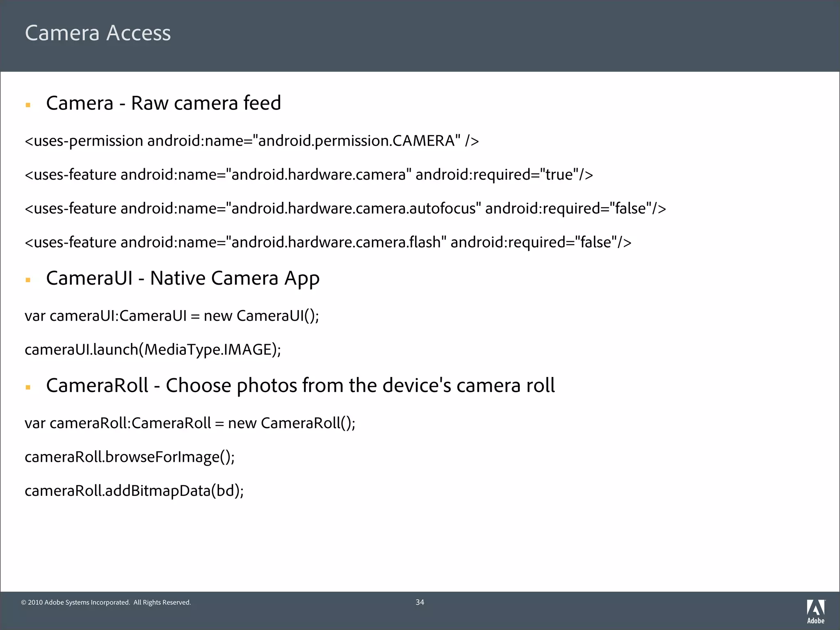Click the cameraUI.launch(MediaType.IMAGE) line
Image resolution: width=840 pixels, height=630 pixels.
click(153, 349)
